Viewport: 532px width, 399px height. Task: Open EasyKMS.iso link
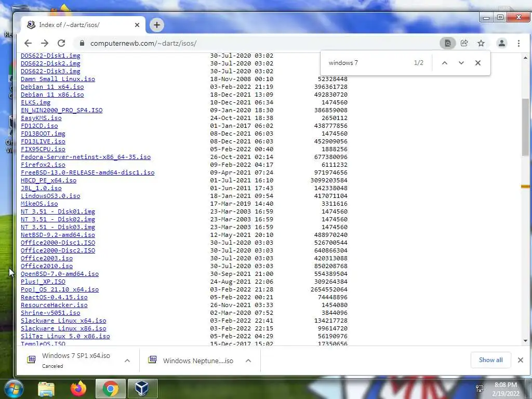(x=41, y=118)
